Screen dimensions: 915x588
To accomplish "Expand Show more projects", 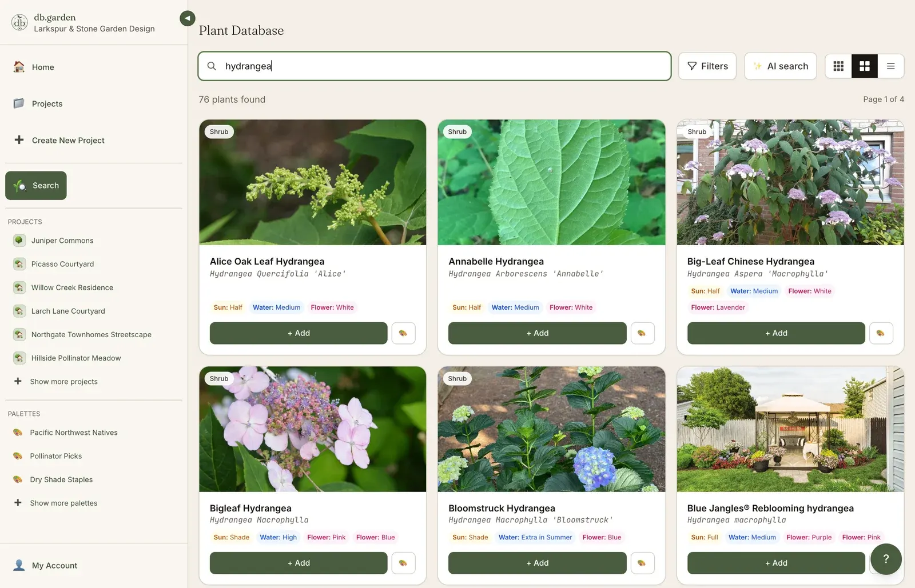I will tap(56, 382).
